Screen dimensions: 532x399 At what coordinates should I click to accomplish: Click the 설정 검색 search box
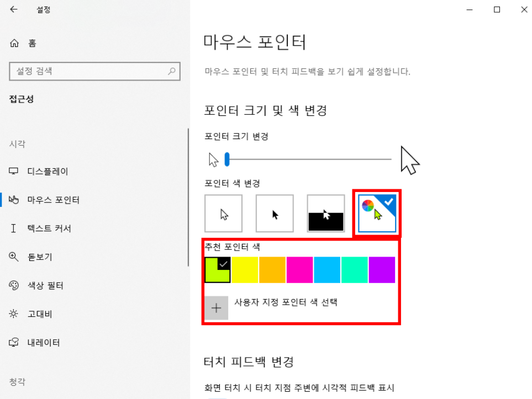(94, 71)
